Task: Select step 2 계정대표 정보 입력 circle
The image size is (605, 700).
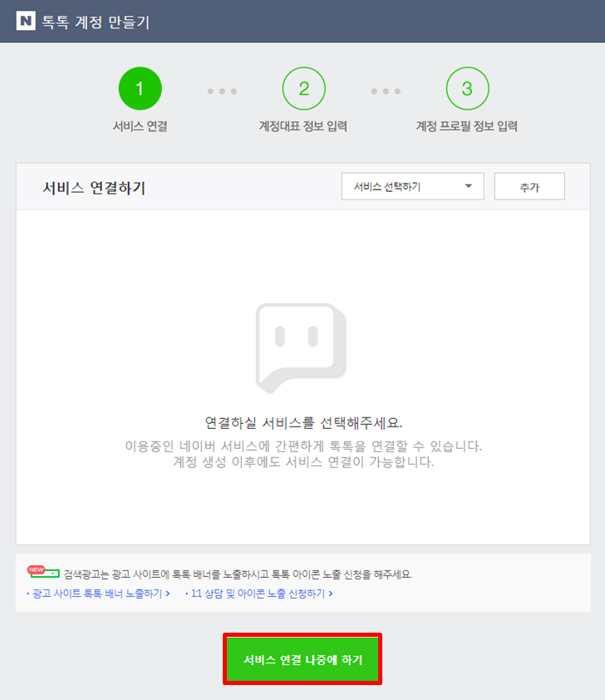Action: click(x=304, y=88)
